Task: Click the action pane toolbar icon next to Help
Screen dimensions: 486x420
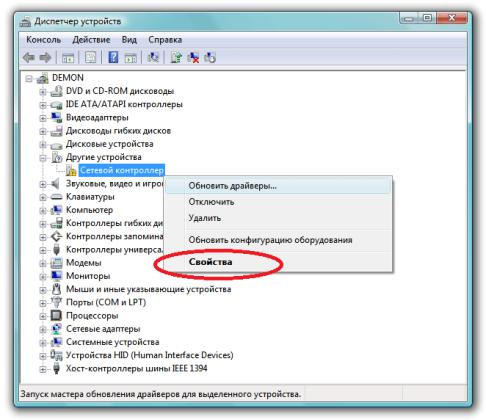Action: click(x=130, y=58)
